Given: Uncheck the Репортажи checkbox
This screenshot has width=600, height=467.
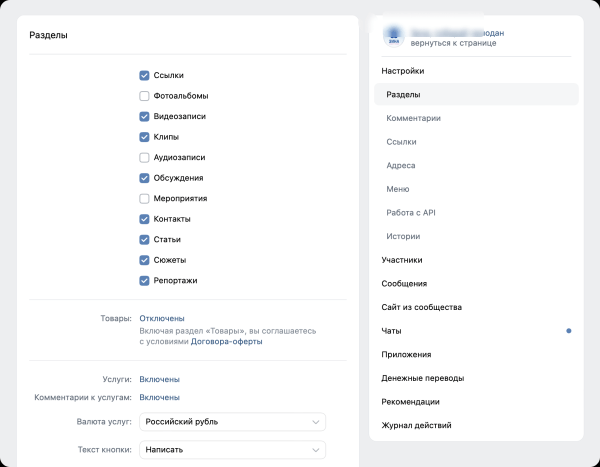Looking at the screenshot, I should click(x=145, y=280).
